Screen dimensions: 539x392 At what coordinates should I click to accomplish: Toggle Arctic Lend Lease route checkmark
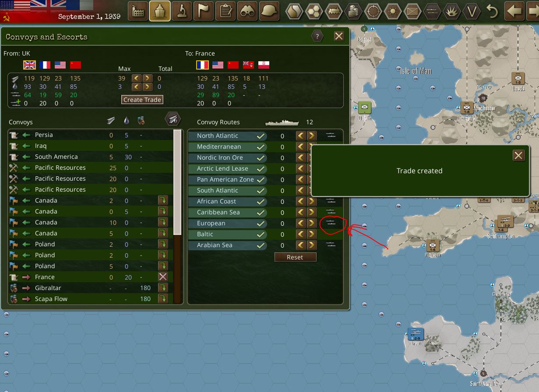(x=261, y=169)
